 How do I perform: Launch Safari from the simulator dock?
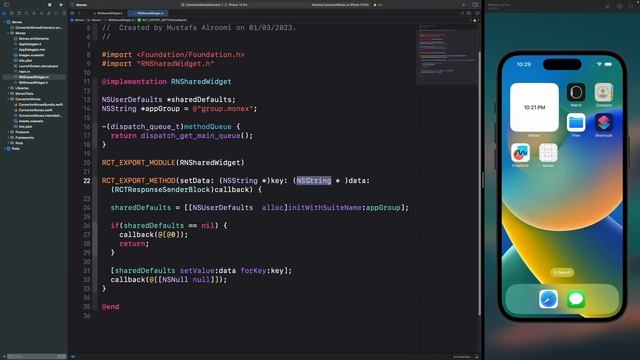[548, 299]
